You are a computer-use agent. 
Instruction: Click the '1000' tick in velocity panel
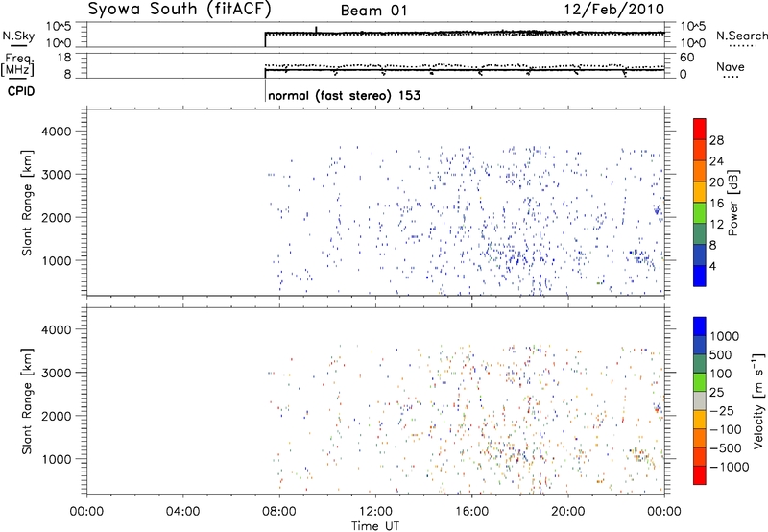coord(57,459)
